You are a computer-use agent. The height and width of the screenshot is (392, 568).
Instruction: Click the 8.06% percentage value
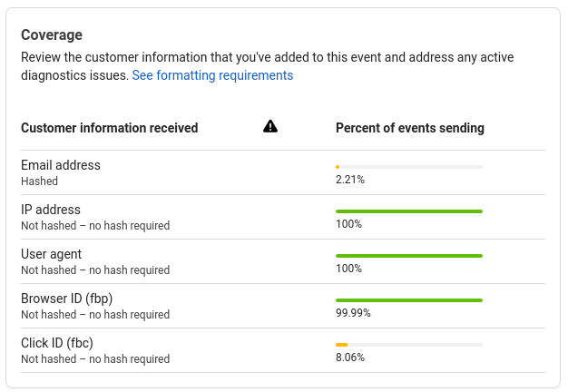350,358
